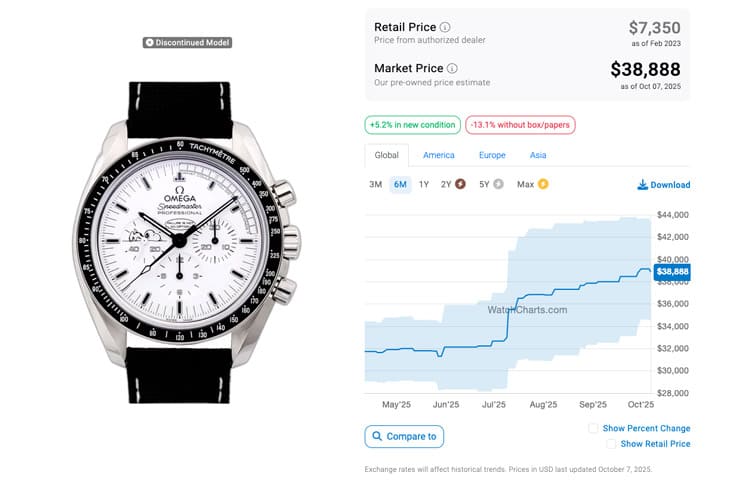Click the Compare to button
730x482 pixels.
point(404,436)
